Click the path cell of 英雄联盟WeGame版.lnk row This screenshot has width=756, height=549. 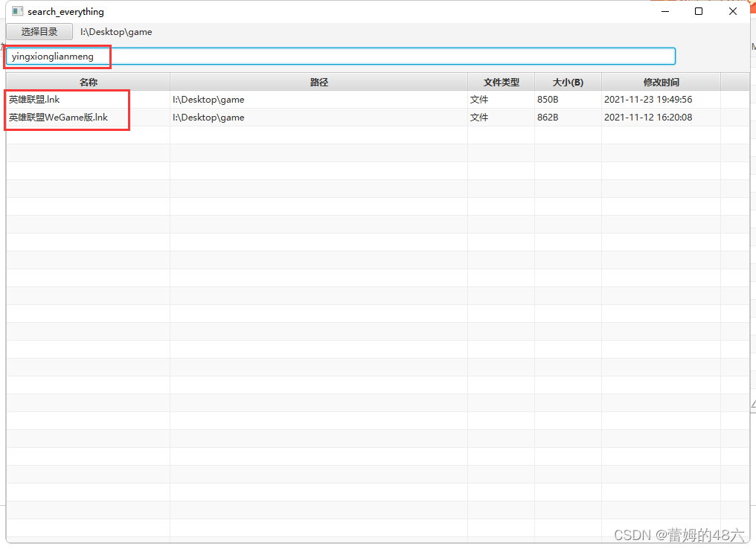[318, 118]
